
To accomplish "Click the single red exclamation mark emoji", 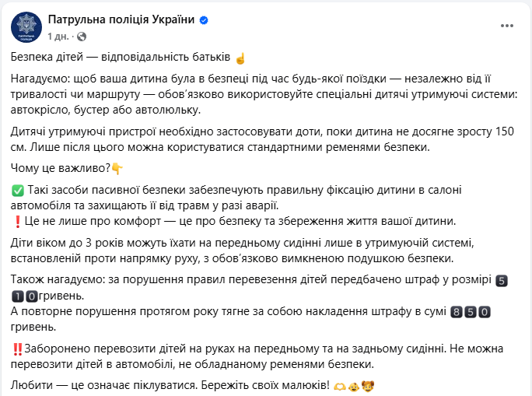I will pos(18,220).
